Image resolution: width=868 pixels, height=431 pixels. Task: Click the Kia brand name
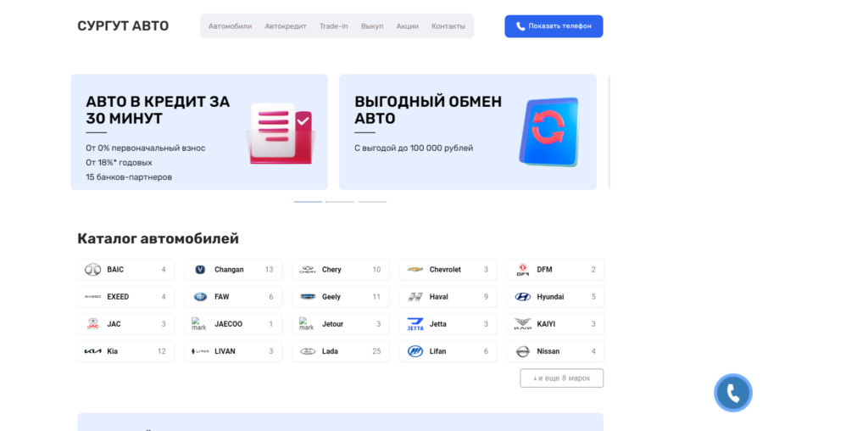click(113, 351)
